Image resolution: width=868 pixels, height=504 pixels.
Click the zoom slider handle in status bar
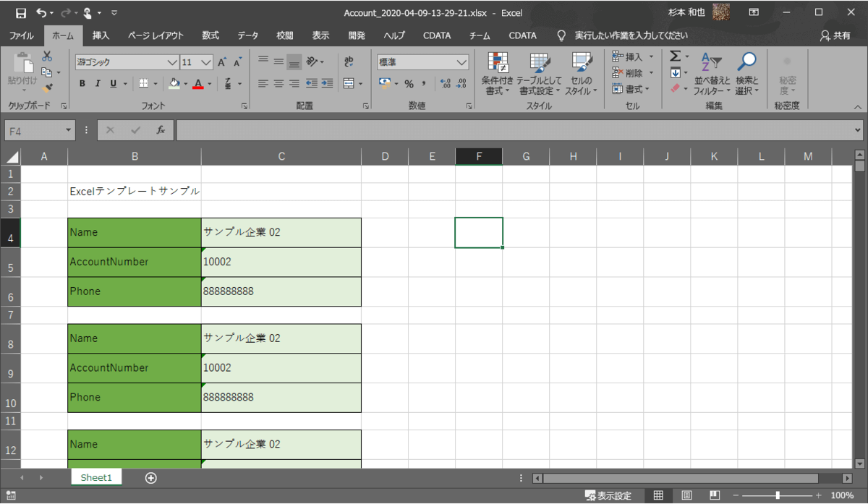[778, 495]
